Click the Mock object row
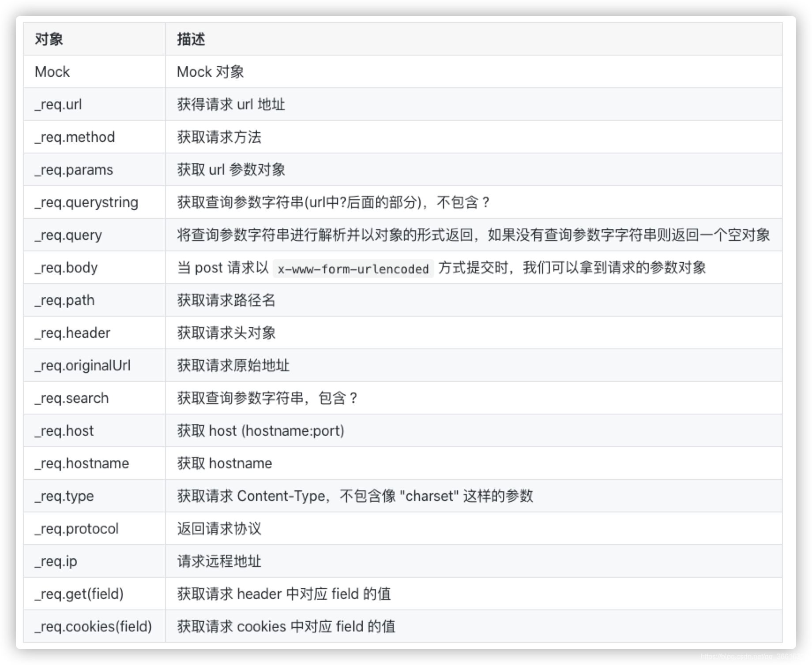 (52, 71)
